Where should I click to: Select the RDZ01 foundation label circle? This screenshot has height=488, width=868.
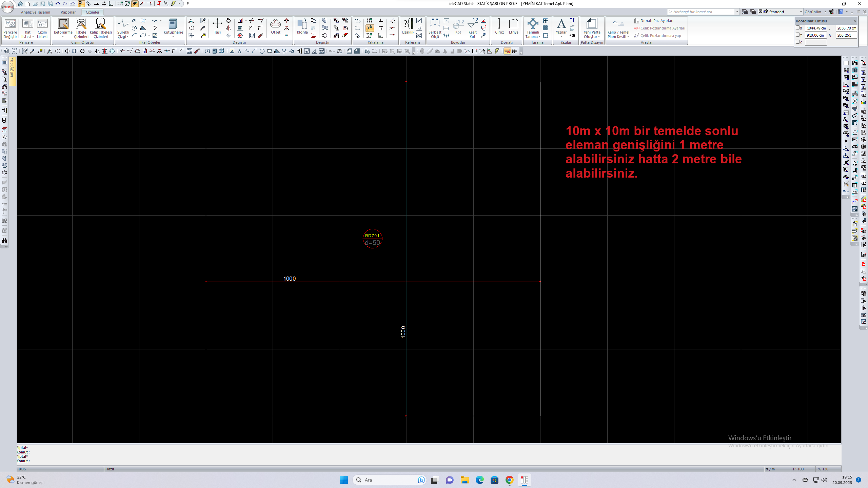[372, 239]
